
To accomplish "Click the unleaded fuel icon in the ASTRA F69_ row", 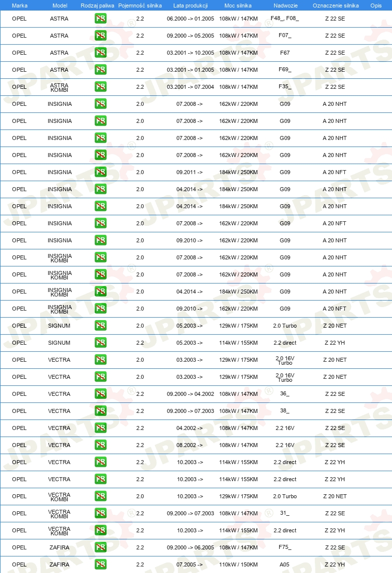I will pos(100,69).
